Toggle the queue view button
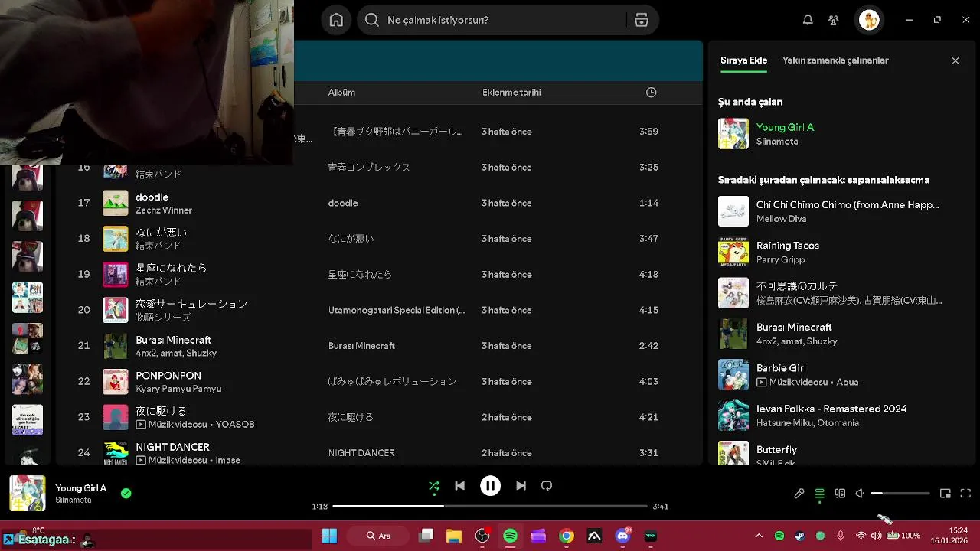The image size is (980, 551). [819, 494]
